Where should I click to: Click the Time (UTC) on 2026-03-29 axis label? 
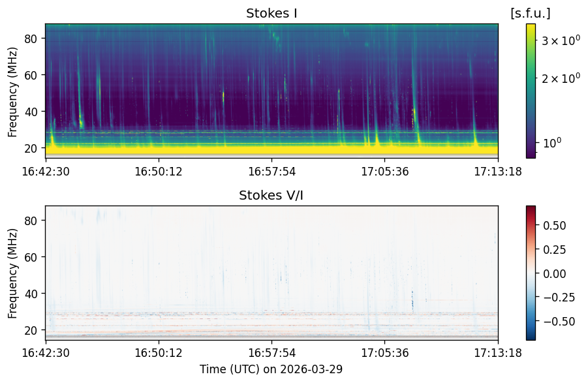271,369
